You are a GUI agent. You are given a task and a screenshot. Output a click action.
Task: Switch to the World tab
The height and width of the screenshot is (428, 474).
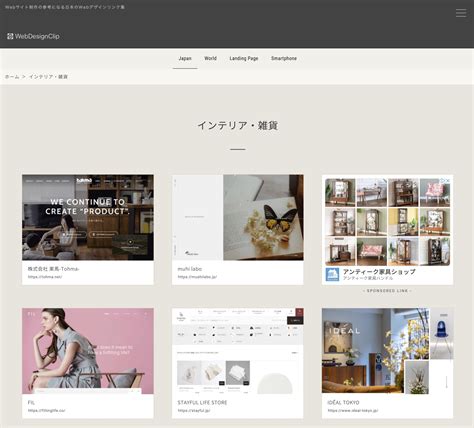pos(210,59)
